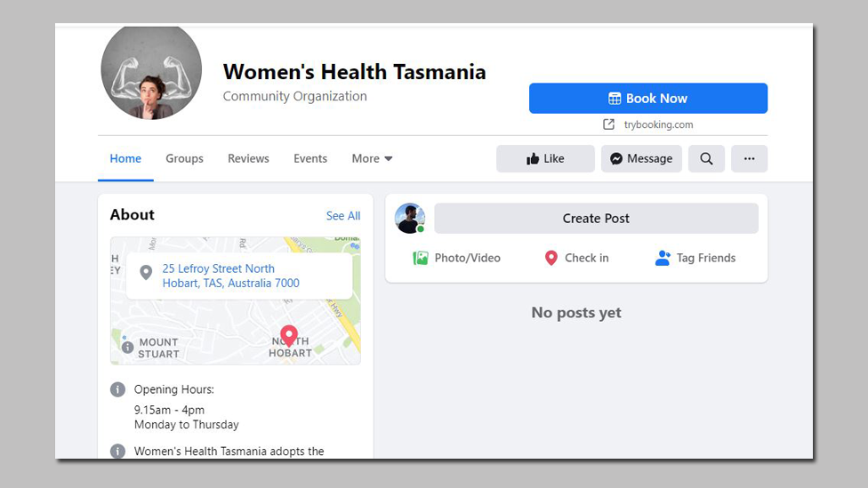868x488 pixels.
Task: Open the trybooking.com link
Action: coord(658,124)
